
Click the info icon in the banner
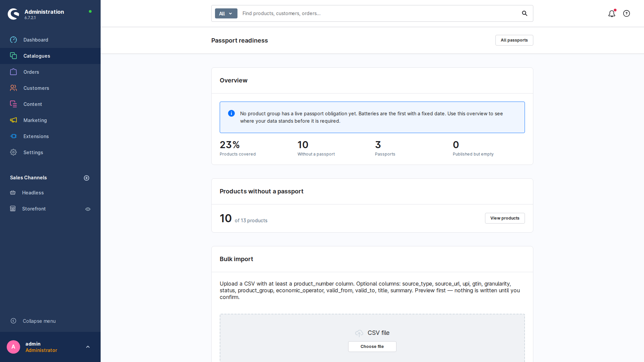click(231, 114)
